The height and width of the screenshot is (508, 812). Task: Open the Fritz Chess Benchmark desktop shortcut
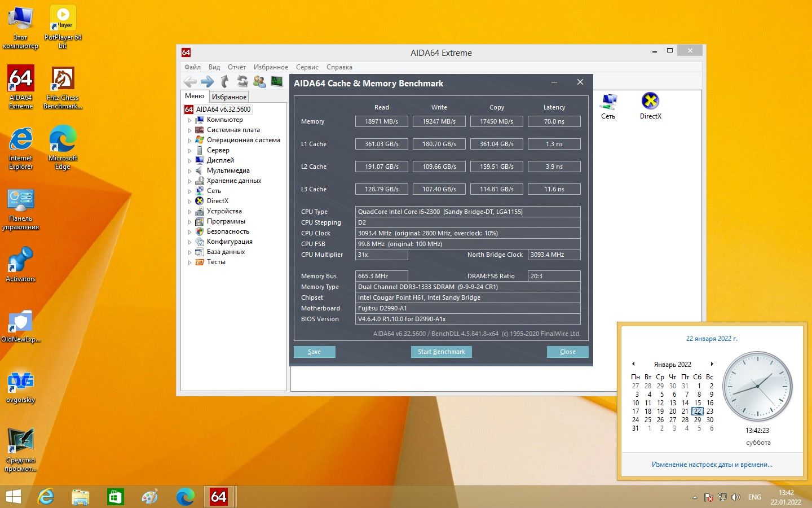point(63,87)
